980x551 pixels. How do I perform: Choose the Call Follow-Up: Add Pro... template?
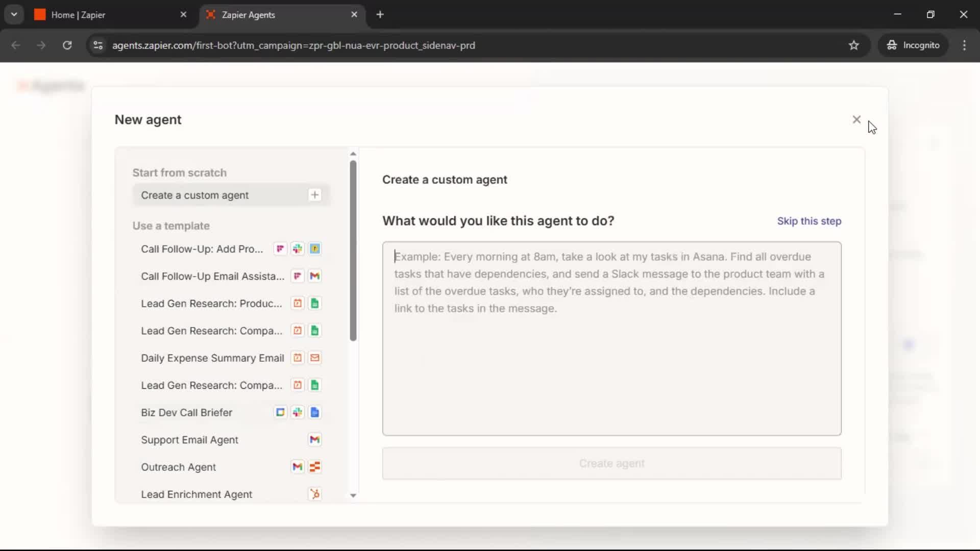tap(231, 248)
